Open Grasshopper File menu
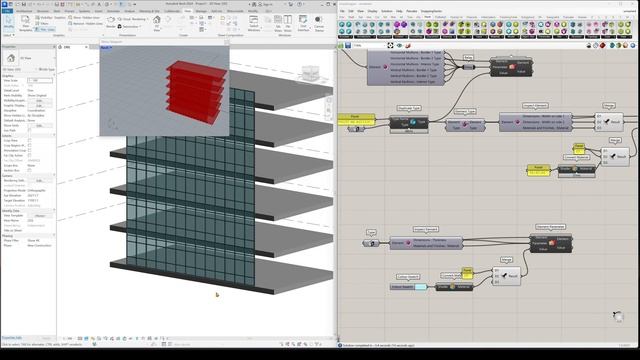640x360 pixels. tap(342, 11)
